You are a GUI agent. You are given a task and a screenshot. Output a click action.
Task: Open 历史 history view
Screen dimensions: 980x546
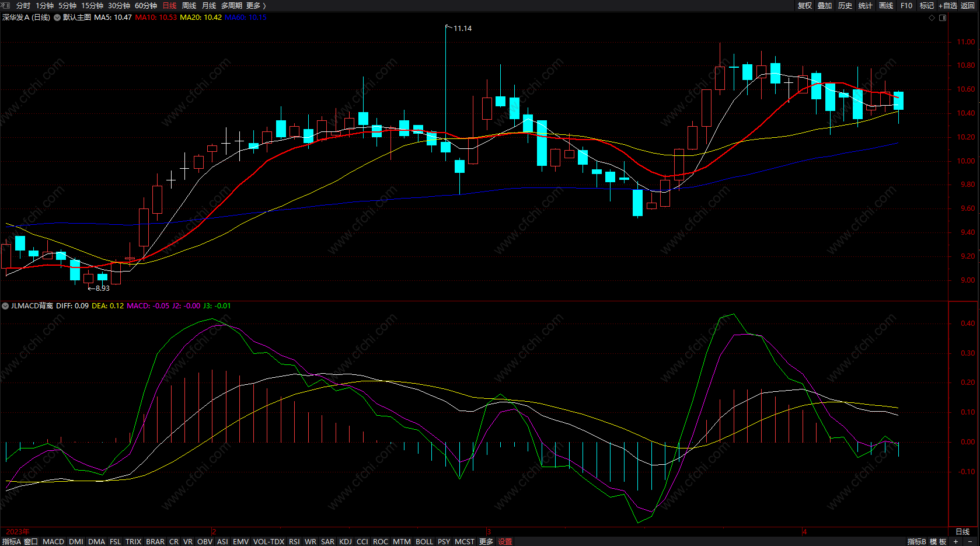click(x=845, y=6)
